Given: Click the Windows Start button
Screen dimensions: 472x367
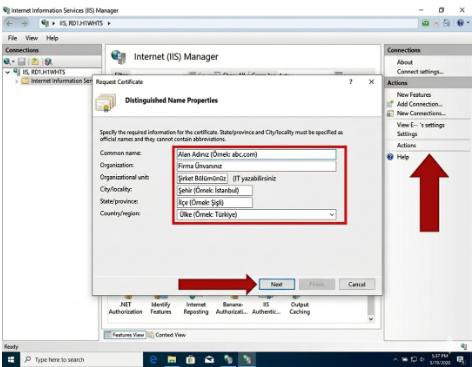Looking at the screenshot, I should (x=11, y=359).
